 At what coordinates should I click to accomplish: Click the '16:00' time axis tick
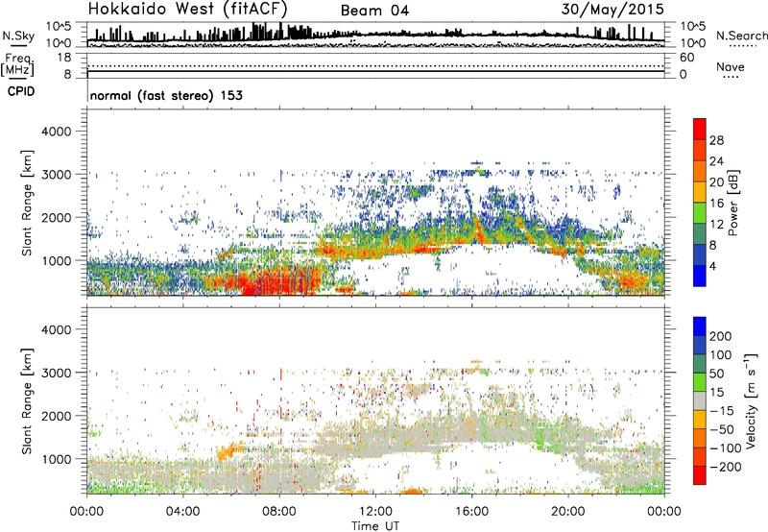pos(471,512)
